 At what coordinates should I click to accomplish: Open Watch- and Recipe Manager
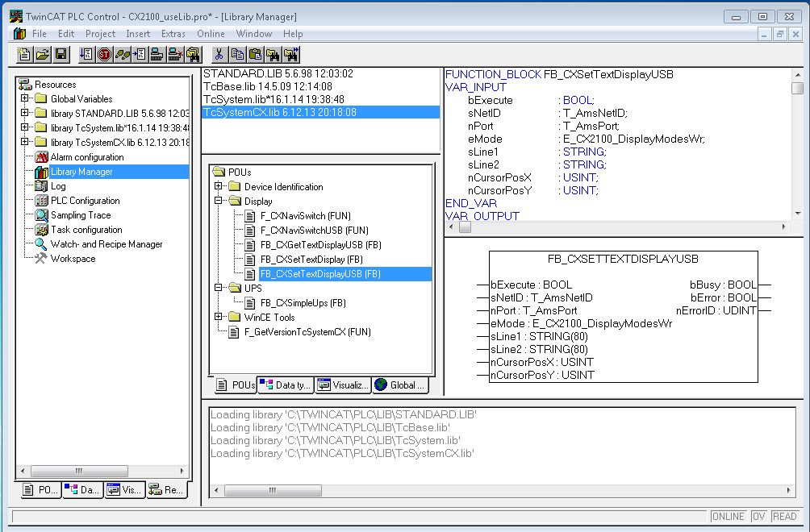point(106,243)
